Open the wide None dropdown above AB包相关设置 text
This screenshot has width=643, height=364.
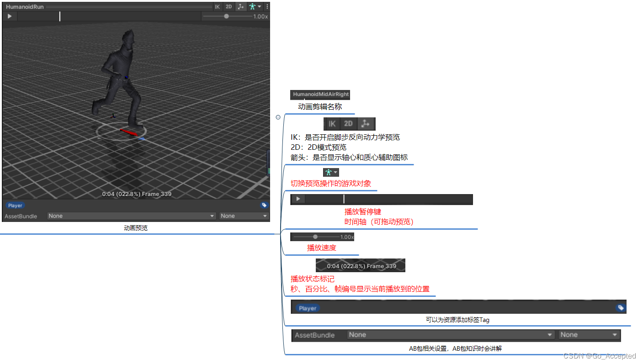451,335
